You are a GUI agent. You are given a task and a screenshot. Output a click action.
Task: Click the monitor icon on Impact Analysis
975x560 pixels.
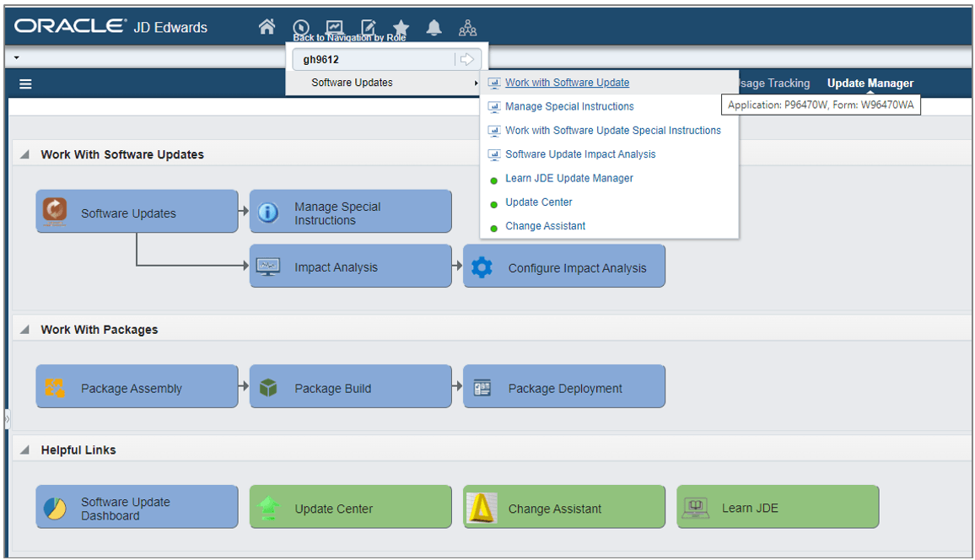point(268,267)
